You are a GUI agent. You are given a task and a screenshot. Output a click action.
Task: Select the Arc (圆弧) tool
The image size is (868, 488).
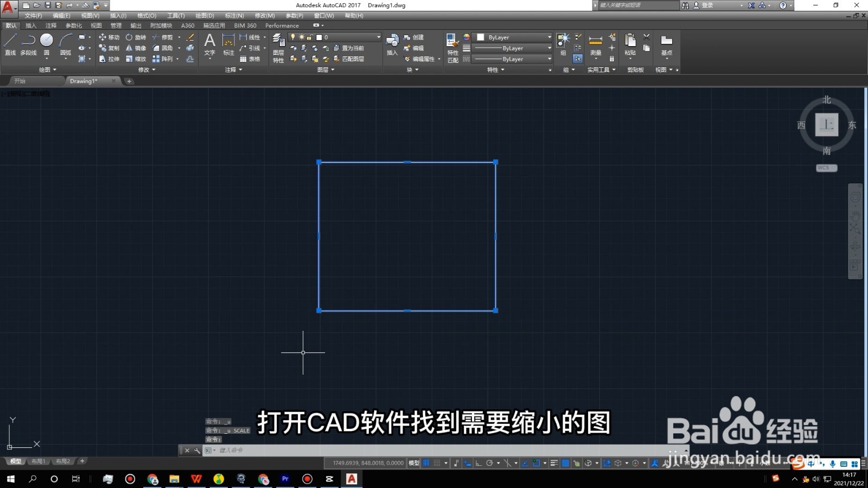click(x=66, y=44)
